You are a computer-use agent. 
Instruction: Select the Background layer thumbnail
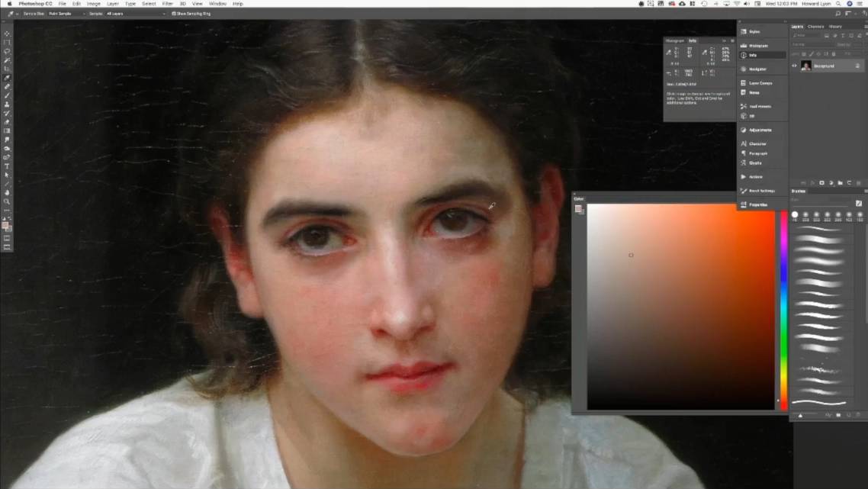806,66
